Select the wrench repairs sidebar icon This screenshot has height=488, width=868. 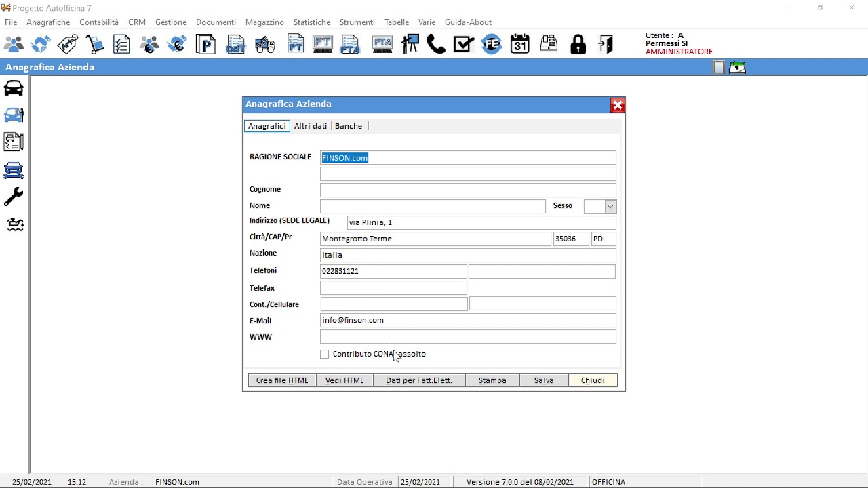[14, 197]
